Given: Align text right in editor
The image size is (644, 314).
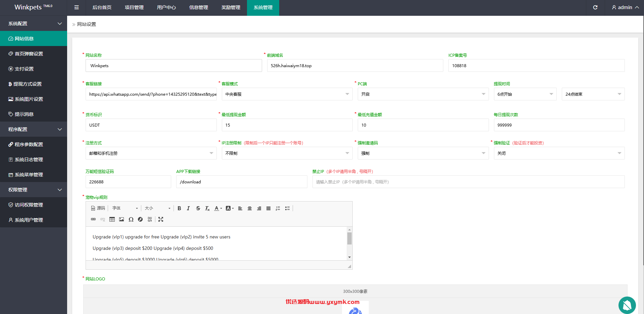Looking at the screenshot, I should pos(259,208).
